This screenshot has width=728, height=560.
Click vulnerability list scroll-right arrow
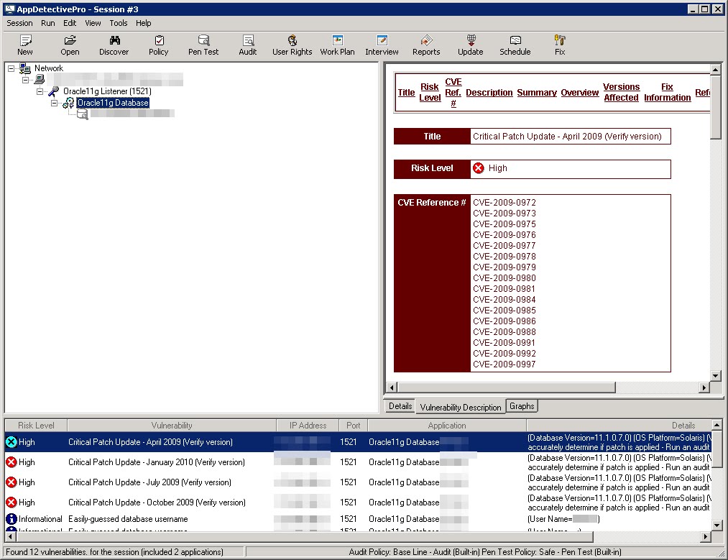click(706, 537)
